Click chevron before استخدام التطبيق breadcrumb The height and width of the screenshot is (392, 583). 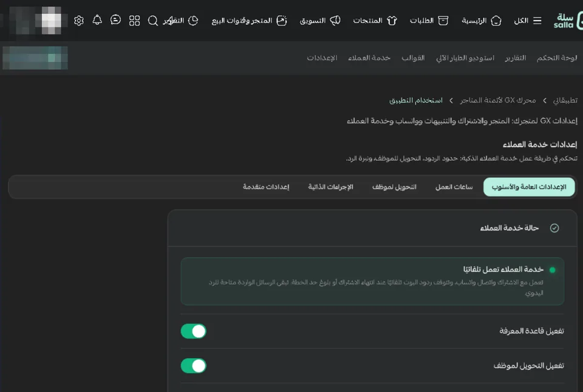pos(451,100)
